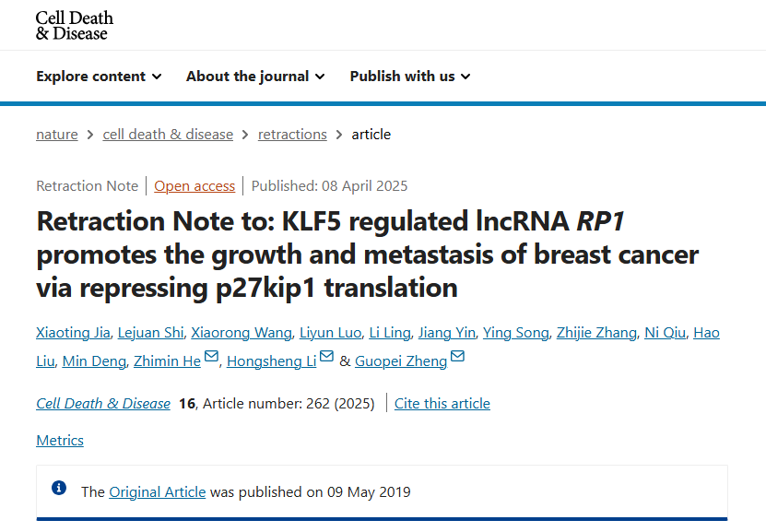Viewport: 766px width, 532px height.
Task: Click the Cell Death & Disease logo
Action: point(75,26)
